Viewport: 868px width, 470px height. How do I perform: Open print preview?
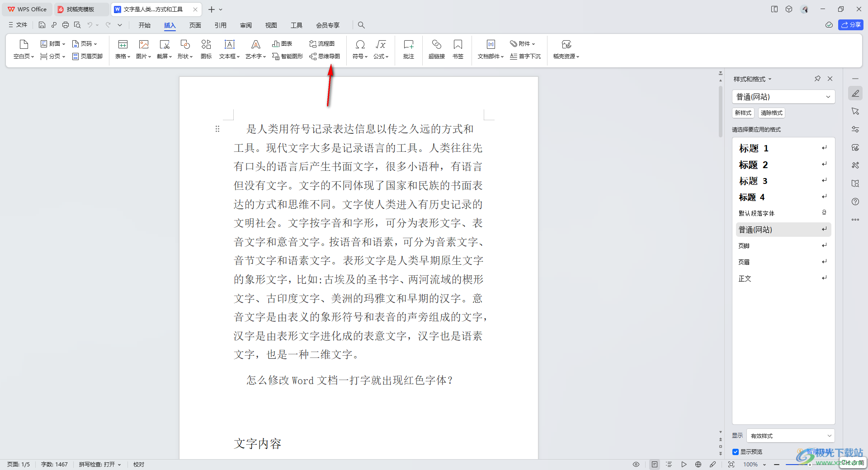77,25
